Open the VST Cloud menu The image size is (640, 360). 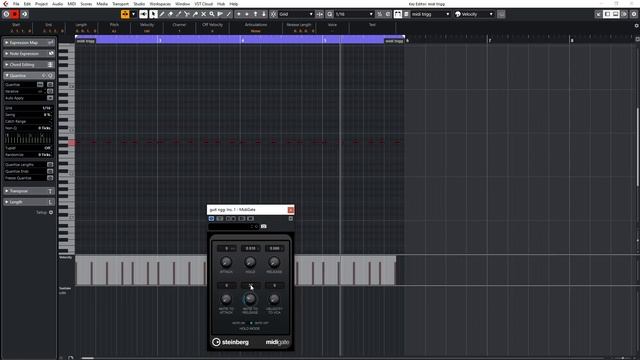(x=203, y=4)
